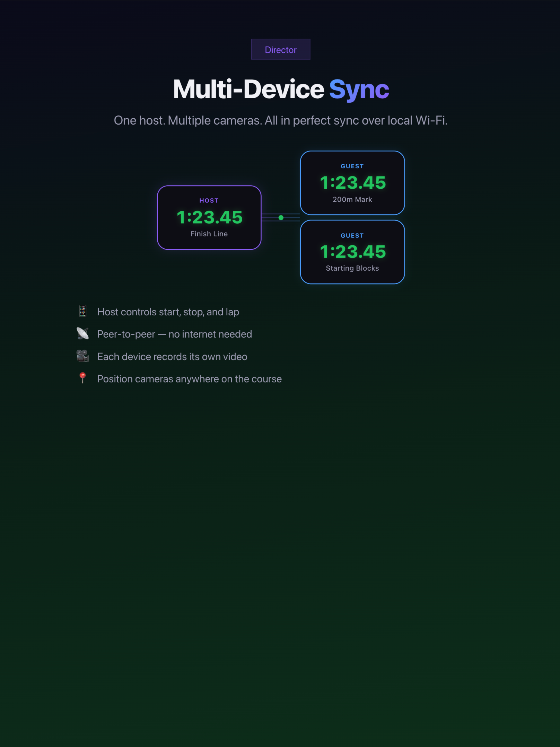Select the Host Finish Line card

(x=209, y=218)
